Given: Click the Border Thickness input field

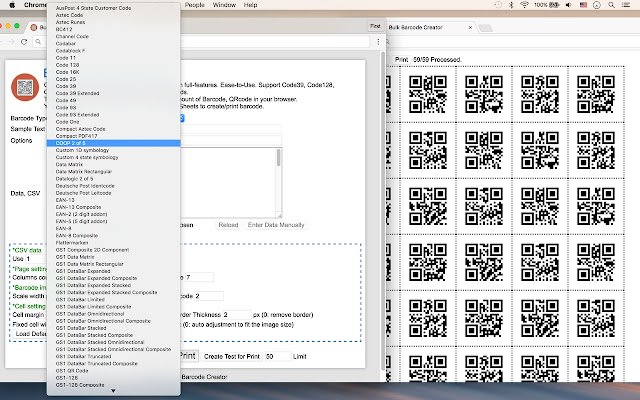Looking at the screenshot, I should tap(237, 315).
